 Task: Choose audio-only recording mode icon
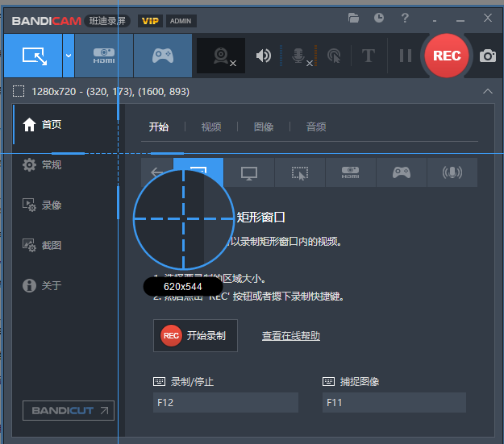(452, 172)
